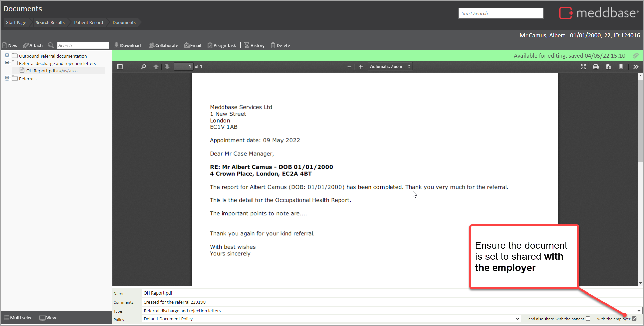Toggle Multi-select mode
The image size is (644, 326).
(x=19, y=318)
